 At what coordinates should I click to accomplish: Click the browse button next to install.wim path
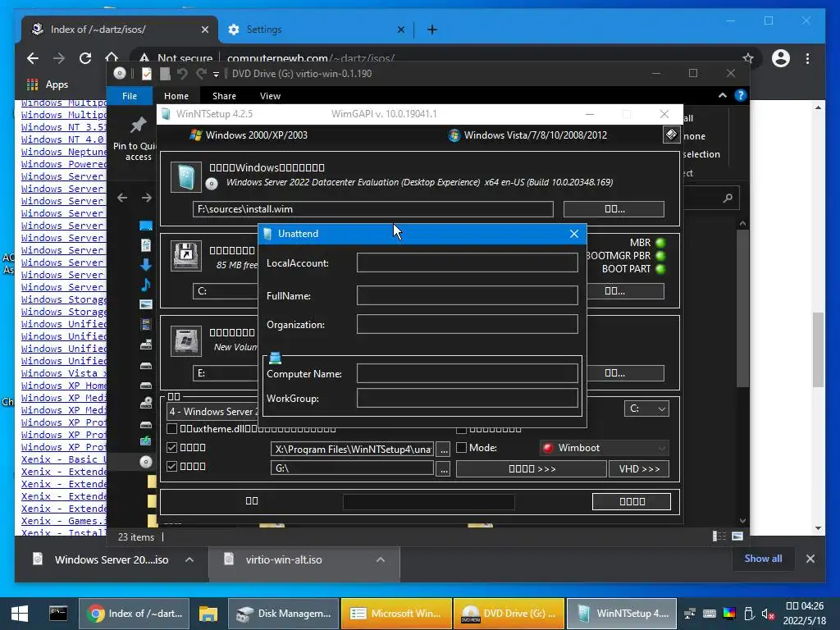tap(614, 209)
